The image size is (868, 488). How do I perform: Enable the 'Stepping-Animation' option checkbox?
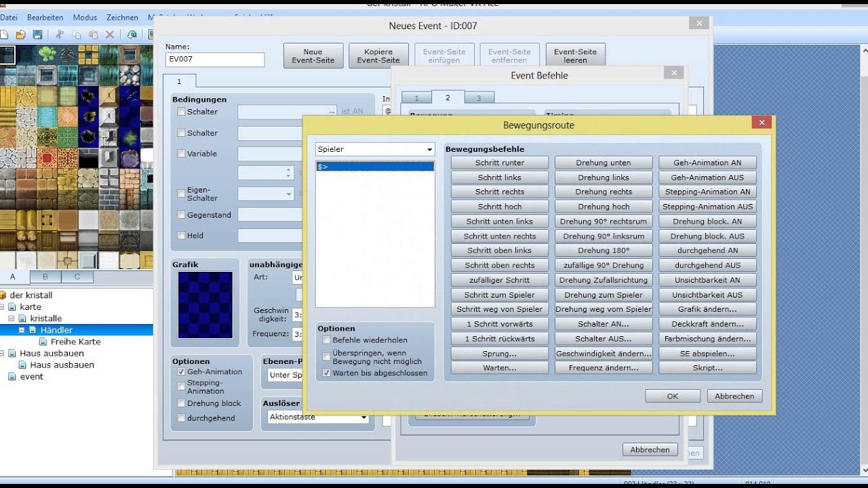point(181,386)
